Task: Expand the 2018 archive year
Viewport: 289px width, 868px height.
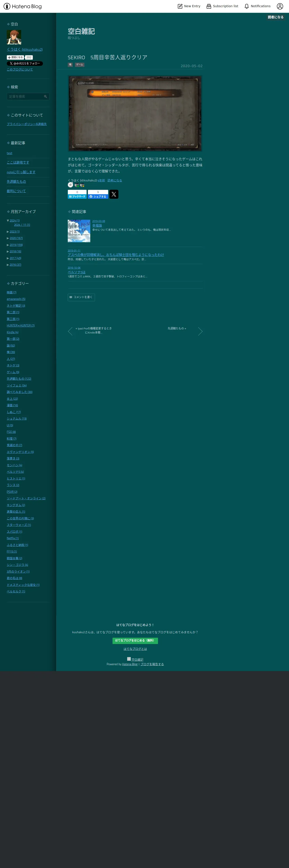Action: [x=8, y=252]
